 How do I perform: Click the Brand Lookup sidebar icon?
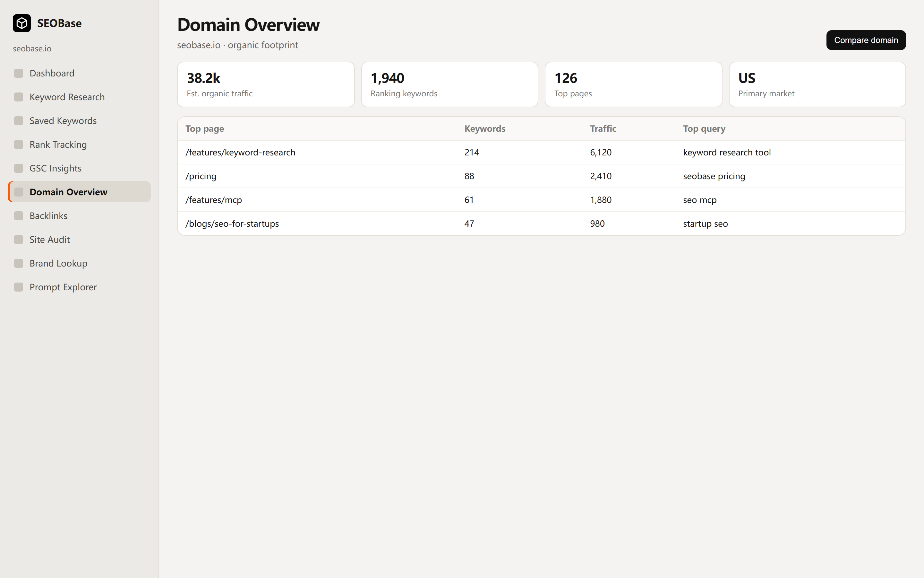(19, 263)
